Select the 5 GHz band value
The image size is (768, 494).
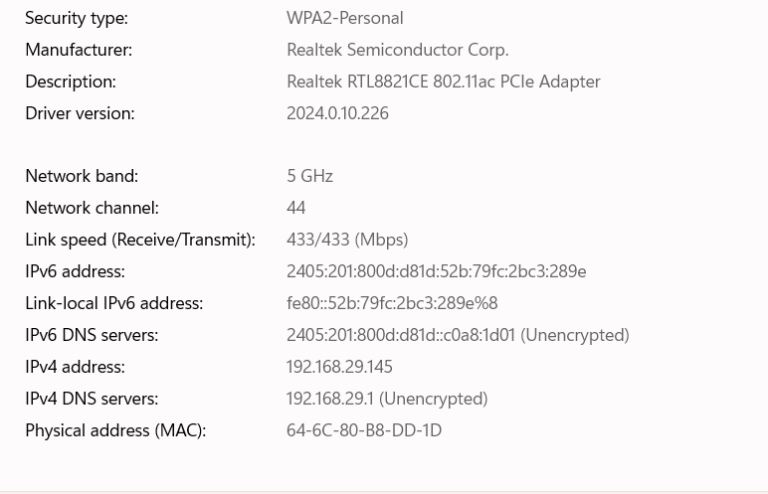click(310, 176)
